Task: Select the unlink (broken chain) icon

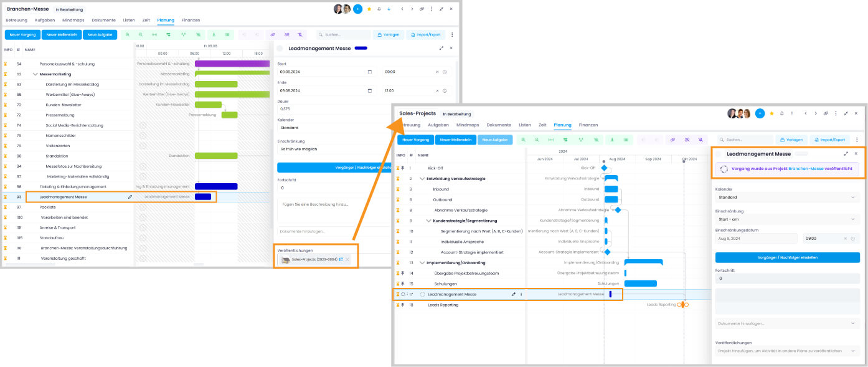Action: click(x=687, y=140)
